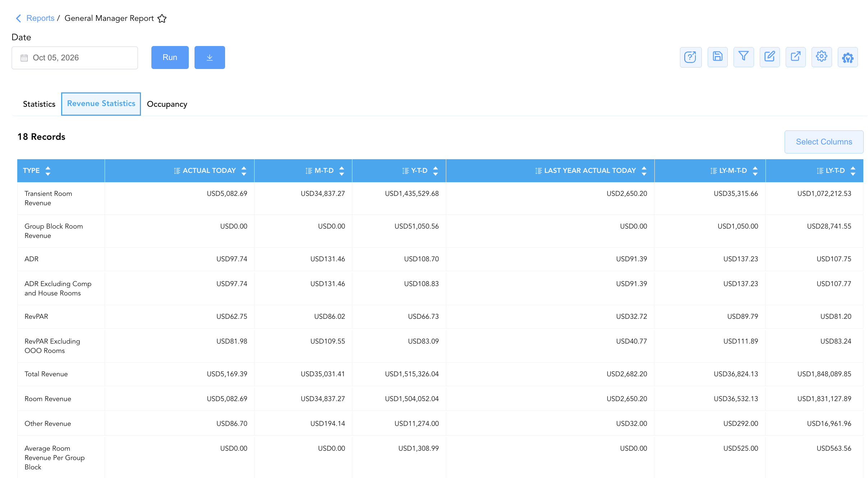868x478 pixels.
Task: Open the settings gear icon
Action: 822,57
